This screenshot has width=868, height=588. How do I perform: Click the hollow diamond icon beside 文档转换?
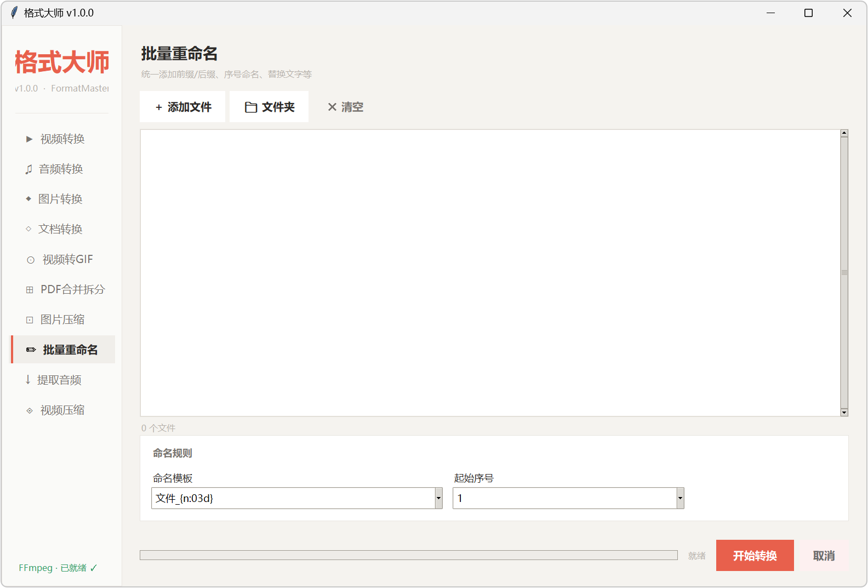28,229
